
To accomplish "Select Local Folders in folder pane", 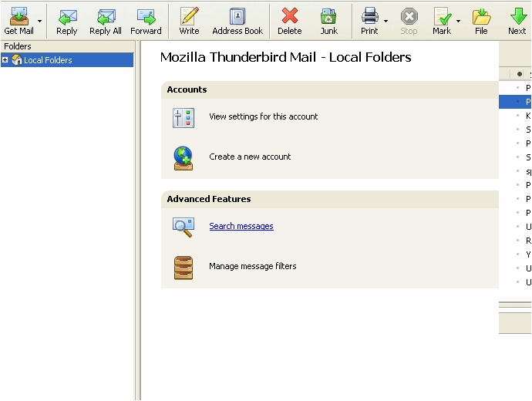I will (x=67, y=60).
